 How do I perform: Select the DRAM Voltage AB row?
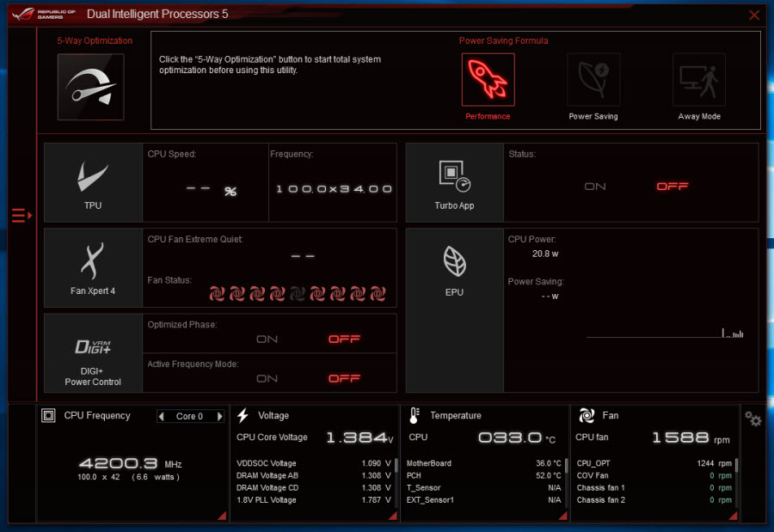coord(314,475)
